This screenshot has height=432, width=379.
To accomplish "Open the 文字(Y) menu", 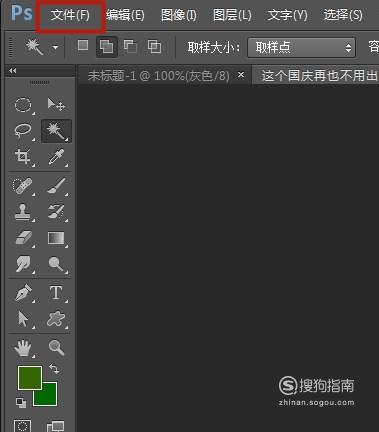I will (287, 15).
